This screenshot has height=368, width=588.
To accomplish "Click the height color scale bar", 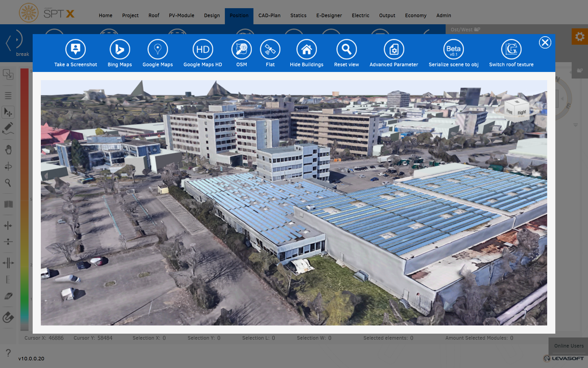I will (24, 199).
